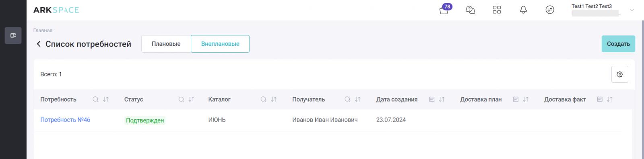Open the cart icon with badge 78
Screen dimensions: 644x159
coord(444,10)
